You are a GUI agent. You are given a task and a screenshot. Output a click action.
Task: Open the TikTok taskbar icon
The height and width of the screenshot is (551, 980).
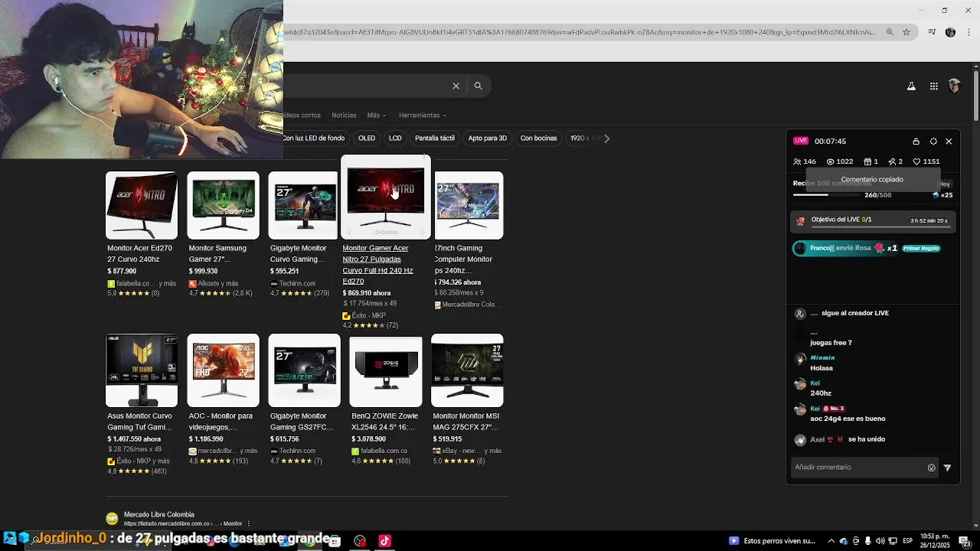coord(384,541)
